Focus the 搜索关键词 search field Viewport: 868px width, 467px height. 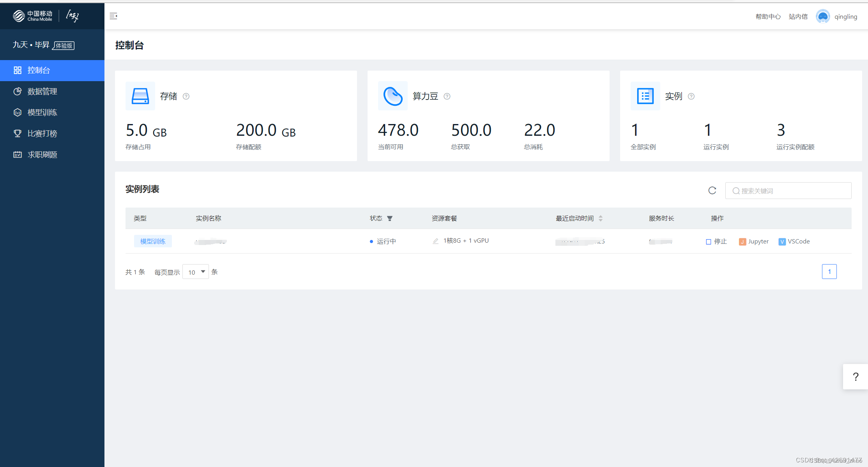[788, 191]
